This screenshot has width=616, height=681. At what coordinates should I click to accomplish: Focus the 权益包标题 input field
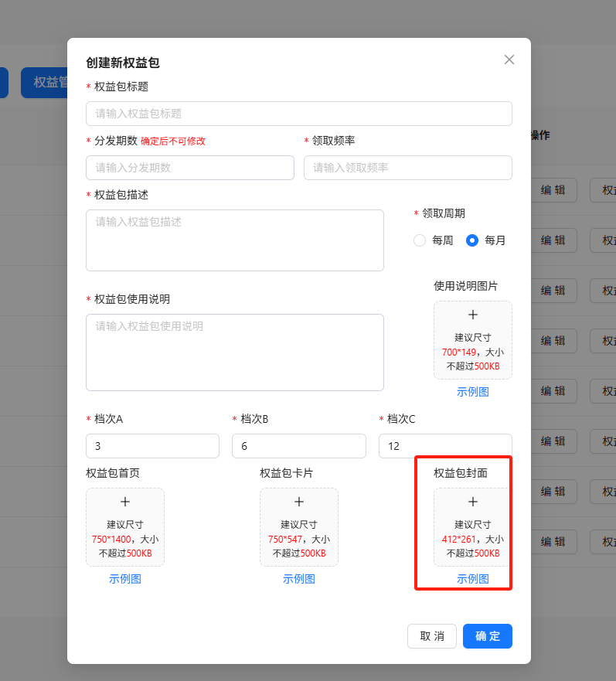click(x=298, y=114)
